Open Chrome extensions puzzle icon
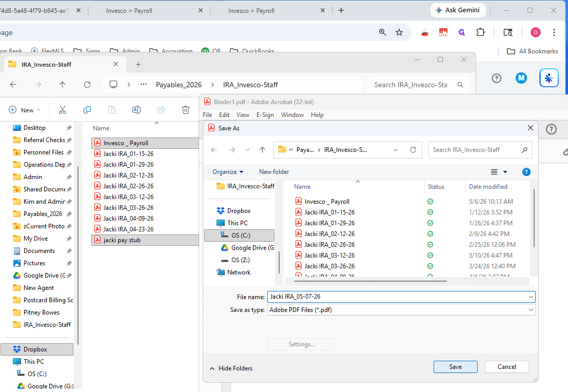Screen dimensions: 568x392 pos(480,33)
